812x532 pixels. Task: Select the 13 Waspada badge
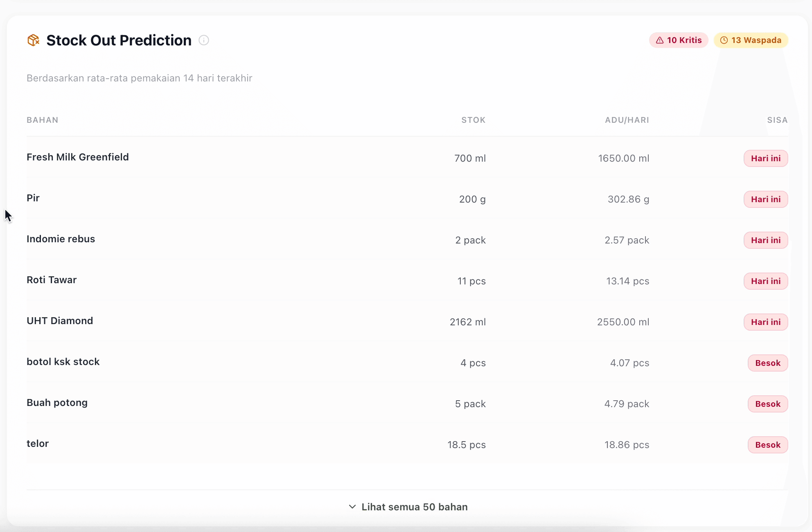pos(751,40)
